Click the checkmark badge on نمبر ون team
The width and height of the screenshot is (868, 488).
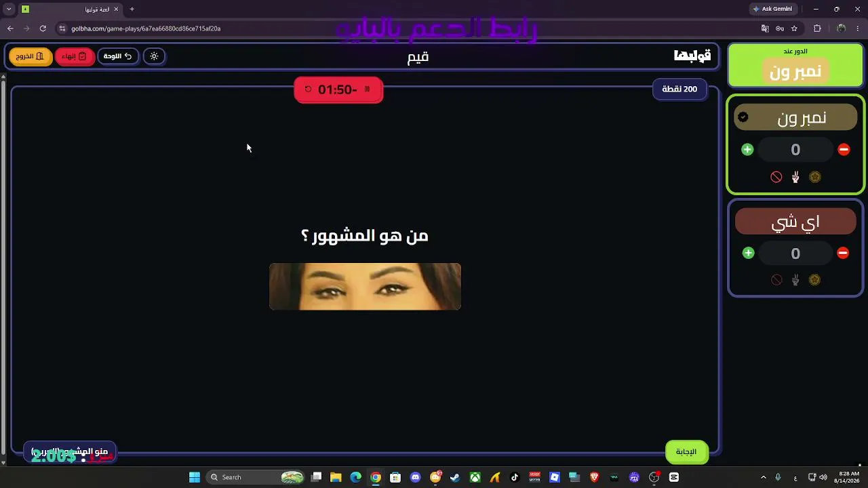pyautogui.click(x=743, y=117)
